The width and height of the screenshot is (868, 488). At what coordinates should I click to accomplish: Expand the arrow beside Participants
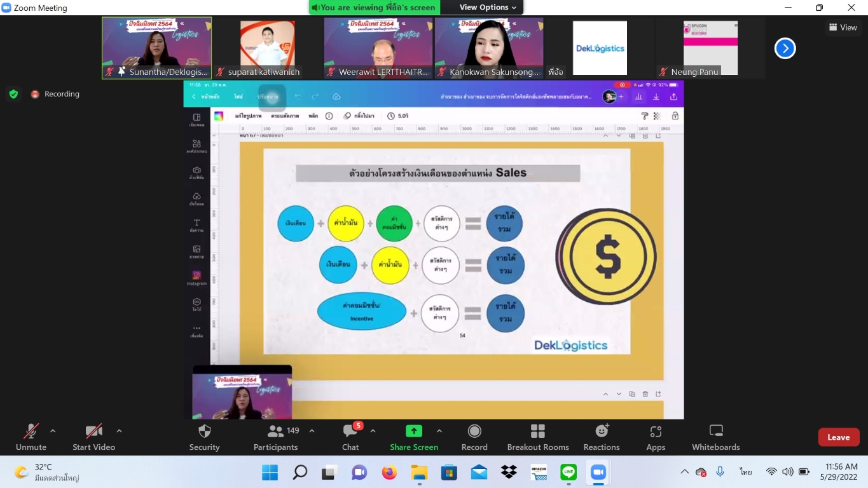[x=312, y=431]
